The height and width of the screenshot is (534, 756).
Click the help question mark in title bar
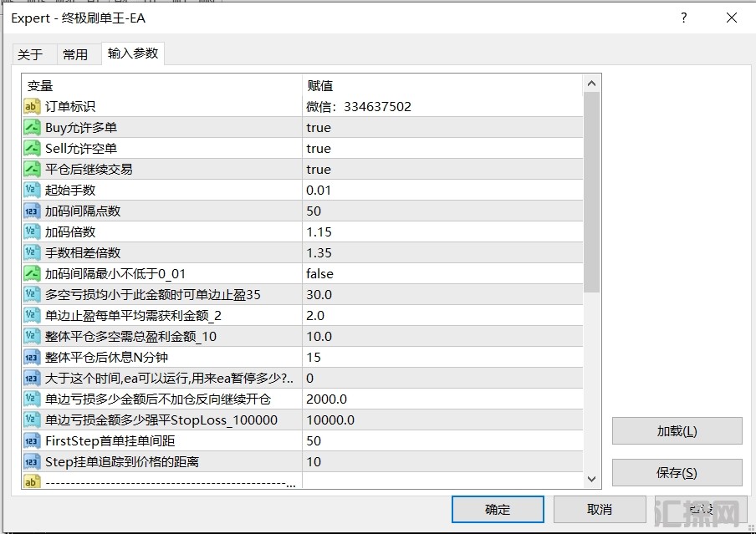(684, 18)
